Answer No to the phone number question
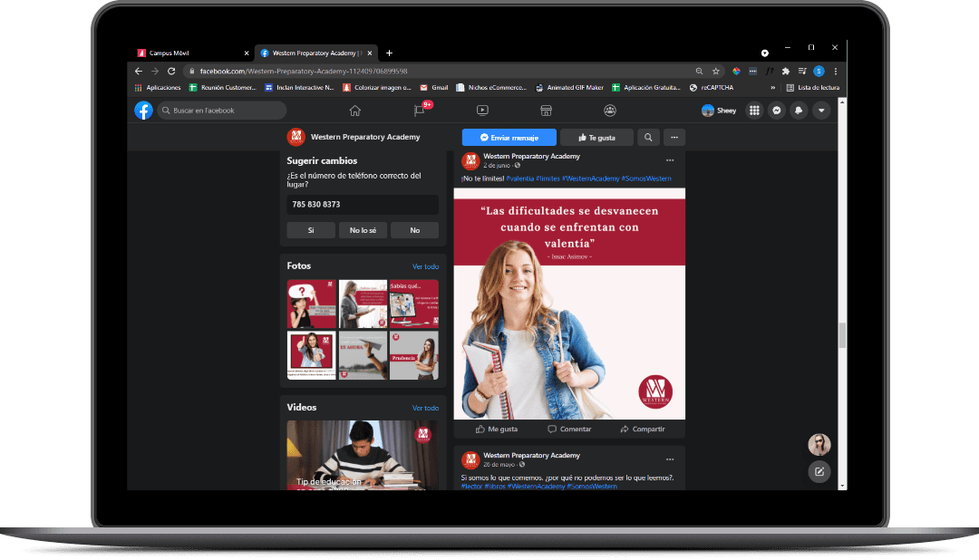Image resolution: width=979 pixels, height=560 pixels. [x=414, y=230]
